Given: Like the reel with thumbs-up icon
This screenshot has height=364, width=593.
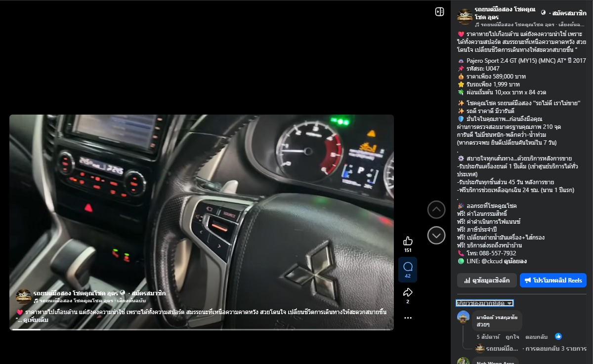Looking at the screenshot, I should point(408,241).
